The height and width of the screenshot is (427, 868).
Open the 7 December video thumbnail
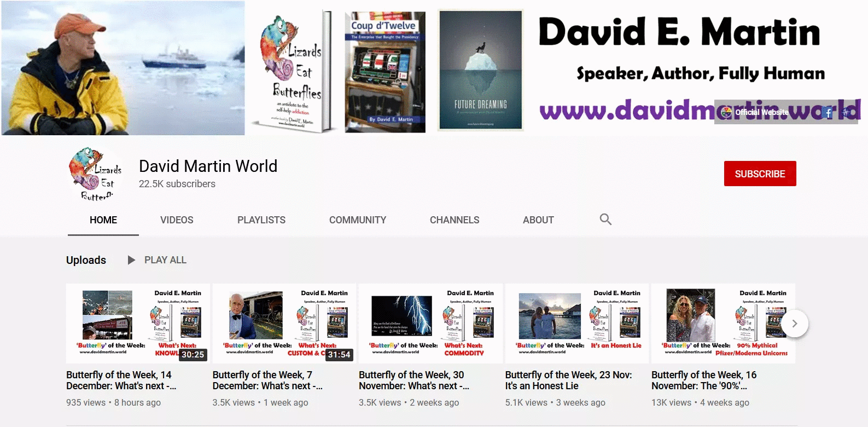(x=284, y=324)
